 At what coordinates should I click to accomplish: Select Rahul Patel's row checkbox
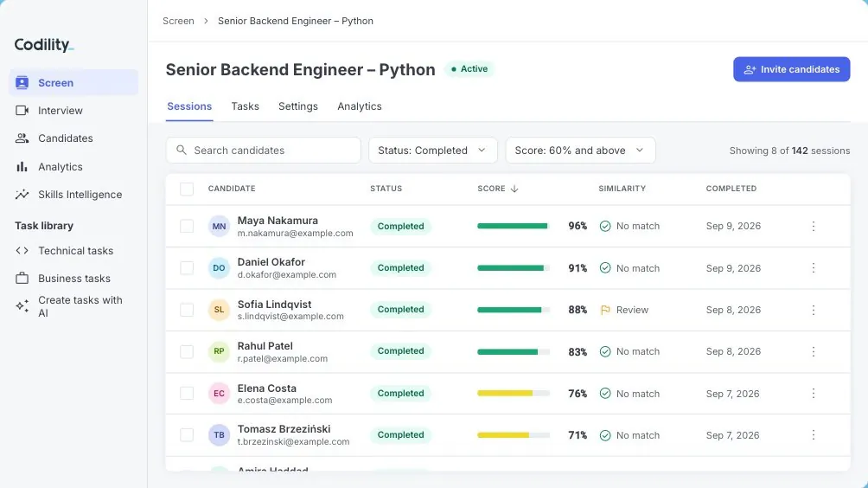[x=187, y=352]
